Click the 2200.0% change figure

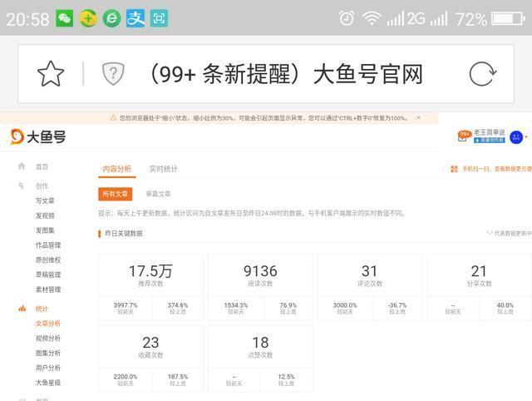tap(126, 377)
